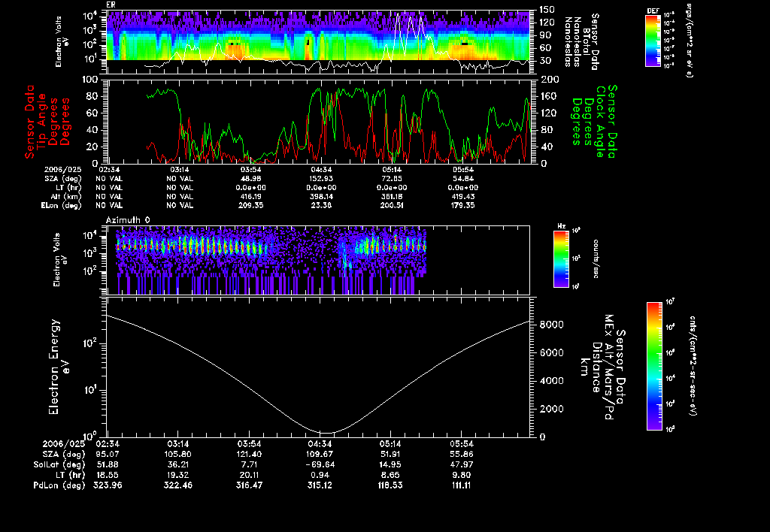Select SolLat value 14.95
This screenshot has height=532, width=770.
pyautogui.click(x=390, y=464)
